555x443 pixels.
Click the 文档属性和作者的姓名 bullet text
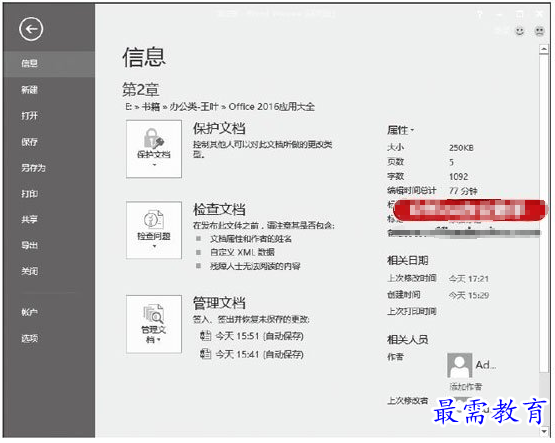(251, 239)
